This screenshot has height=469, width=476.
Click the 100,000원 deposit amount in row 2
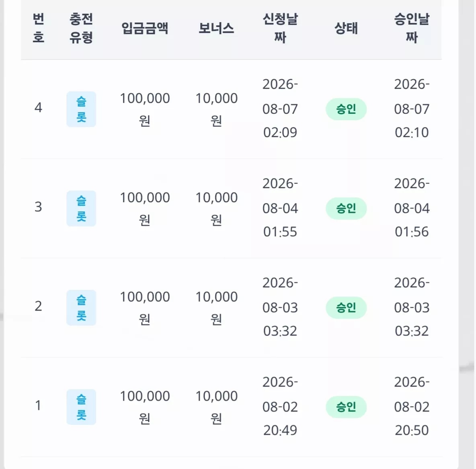145,307
